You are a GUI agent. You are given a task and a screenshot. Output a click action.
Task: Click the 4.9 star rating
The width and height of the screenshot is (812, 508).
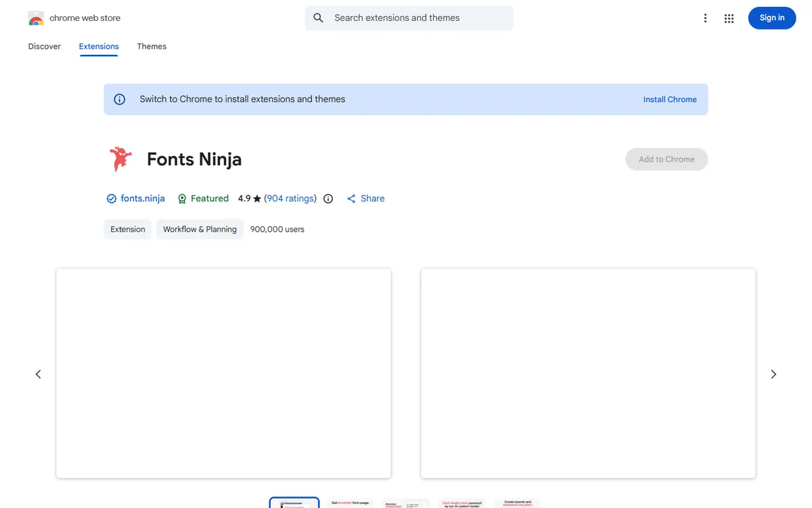click(x=249, y=198)
